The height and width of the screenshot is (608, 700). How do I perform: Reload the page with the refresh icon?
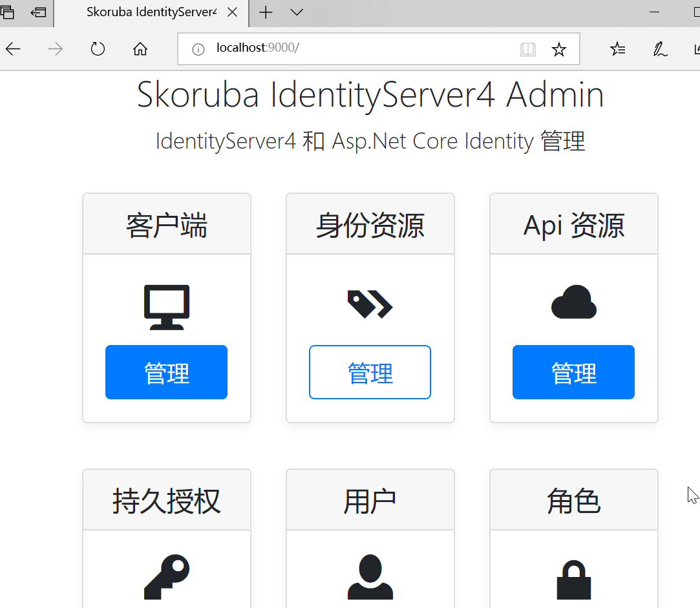tap(98, 48)
